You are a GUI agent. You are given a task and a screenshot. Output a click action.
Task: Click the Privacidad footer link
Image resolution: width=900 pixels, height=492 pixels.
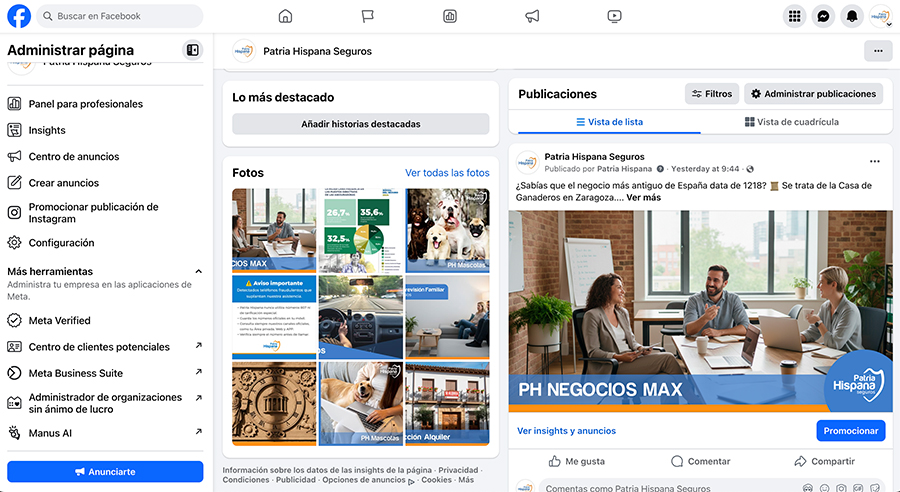pos(458,470)
